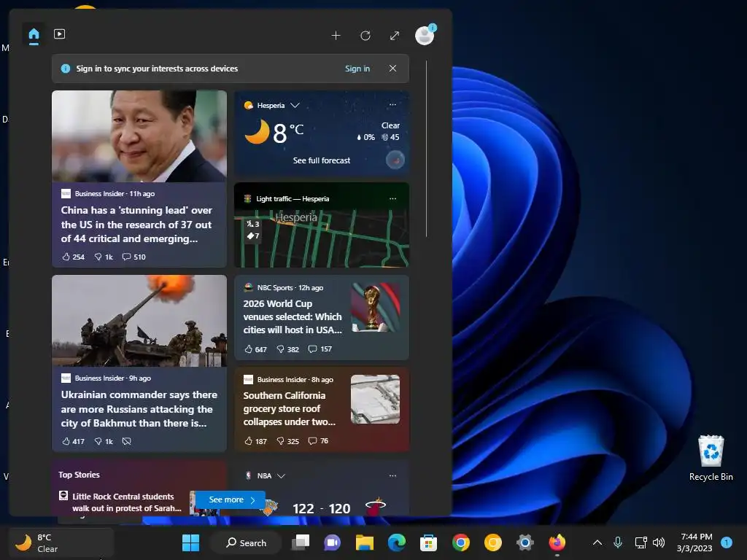Open the China 'stunning lead' article
Viewport: 747px width, 560px height.
[x=136, y=225]
